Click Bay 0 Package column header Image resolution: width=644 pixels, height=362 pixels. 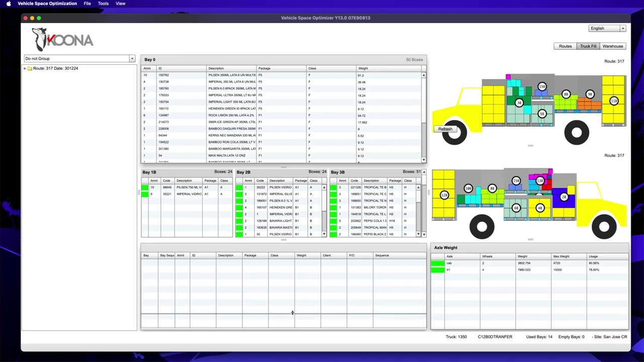(x=281, y=68)
